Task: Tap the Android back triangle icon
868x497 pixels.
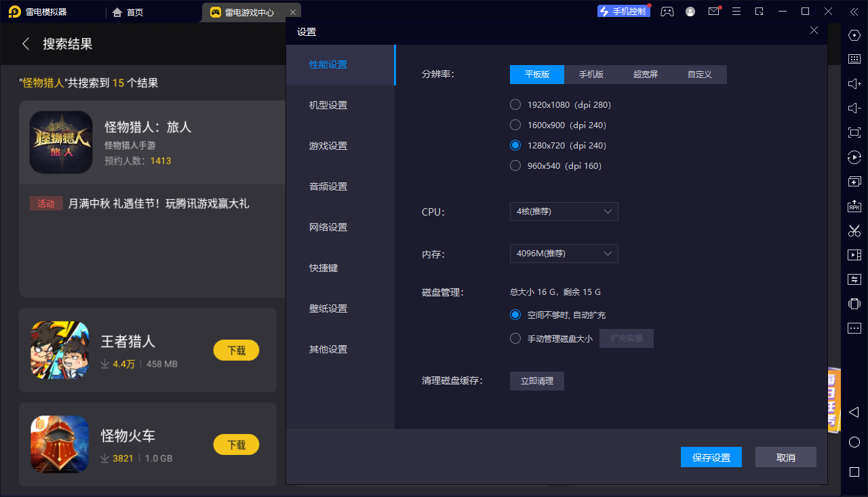Action: click(x=854, y=412)
